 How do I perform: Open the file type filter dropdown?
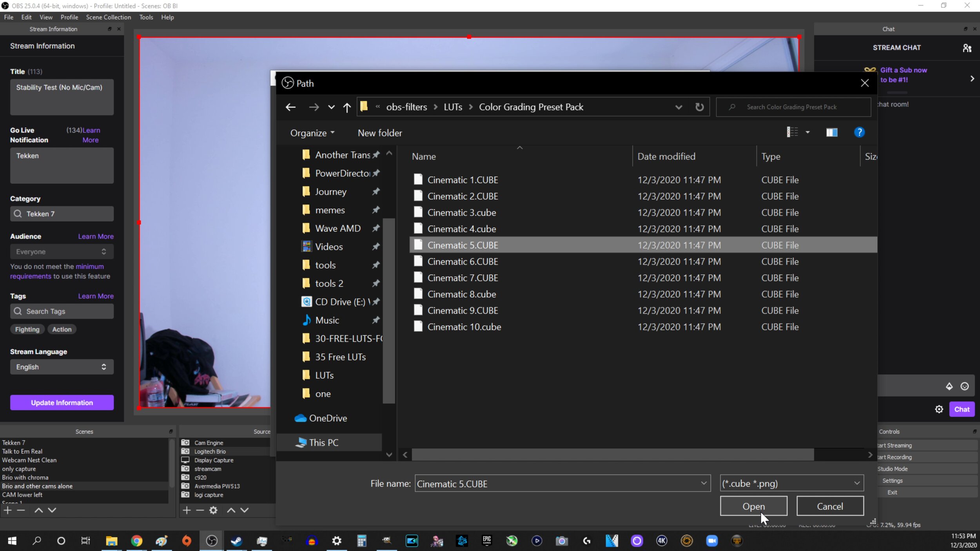791,483
